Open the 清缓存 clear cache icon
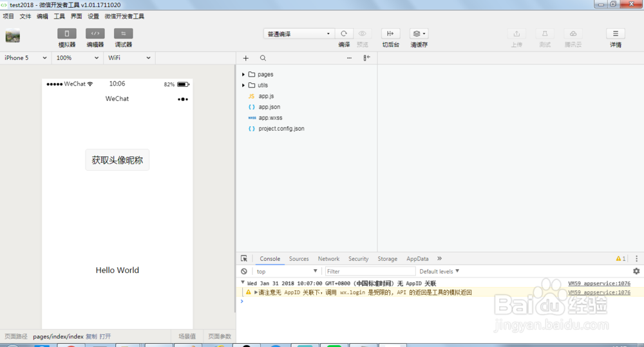Image resolution: width=644 pixels, height=347 pixels. (x=419, y=33)
